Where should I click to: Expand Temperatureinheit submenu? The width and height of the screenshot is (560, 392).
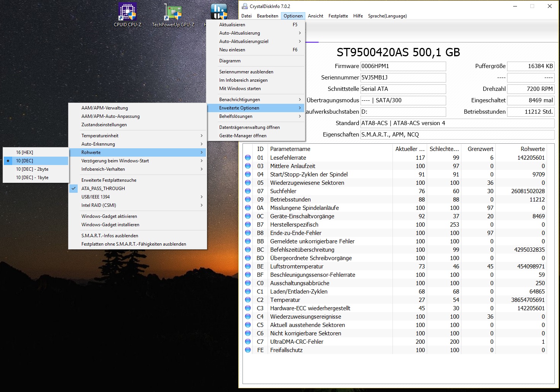point(137,136)
